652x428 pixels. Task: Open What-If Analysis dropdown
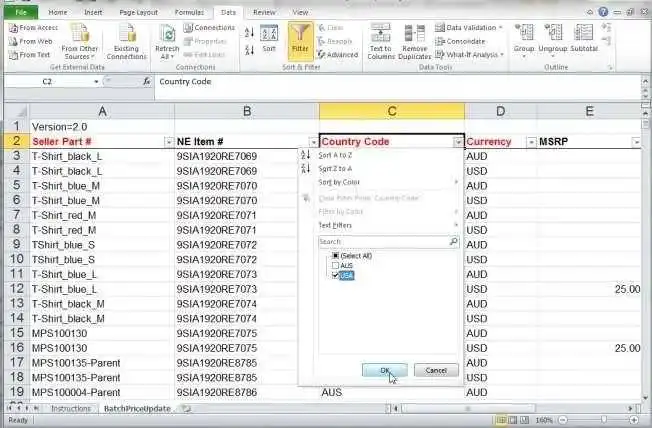(469, 54)
